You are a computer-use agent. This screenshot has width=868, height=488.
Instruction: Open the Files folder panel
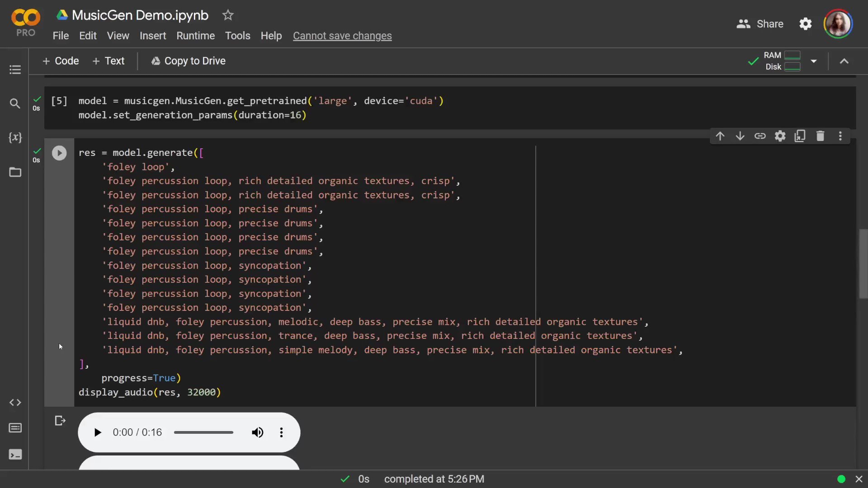tap(15, 172)
